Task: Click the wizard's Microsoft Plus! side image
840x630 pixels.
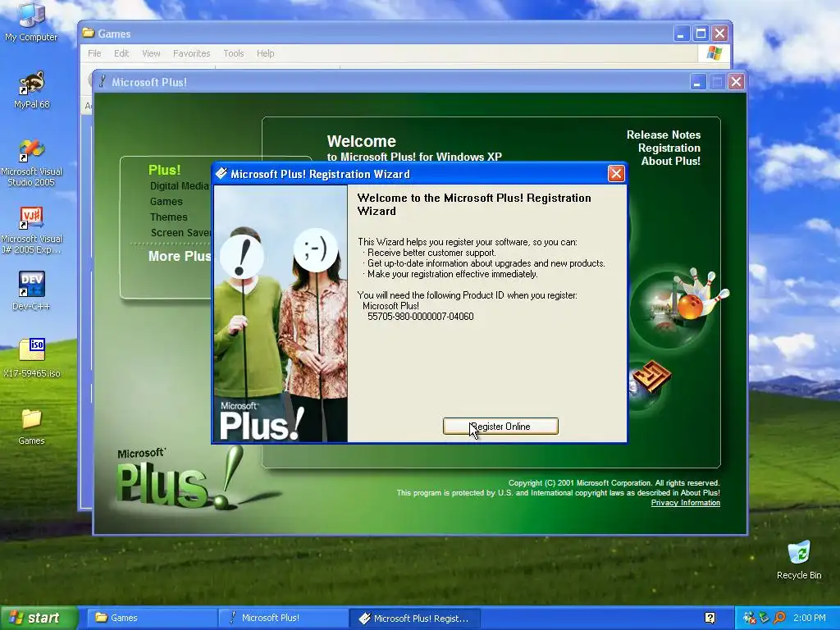Action: (281, 314)
